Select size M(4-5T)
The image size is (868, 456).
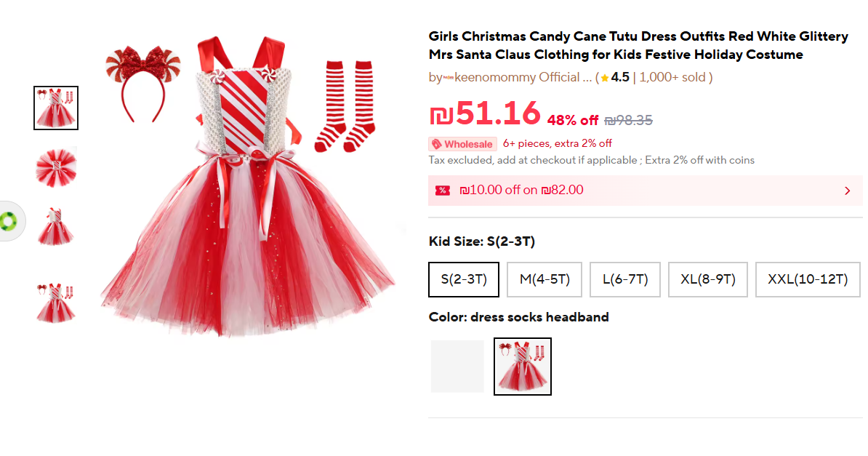[x=544, y=279]
